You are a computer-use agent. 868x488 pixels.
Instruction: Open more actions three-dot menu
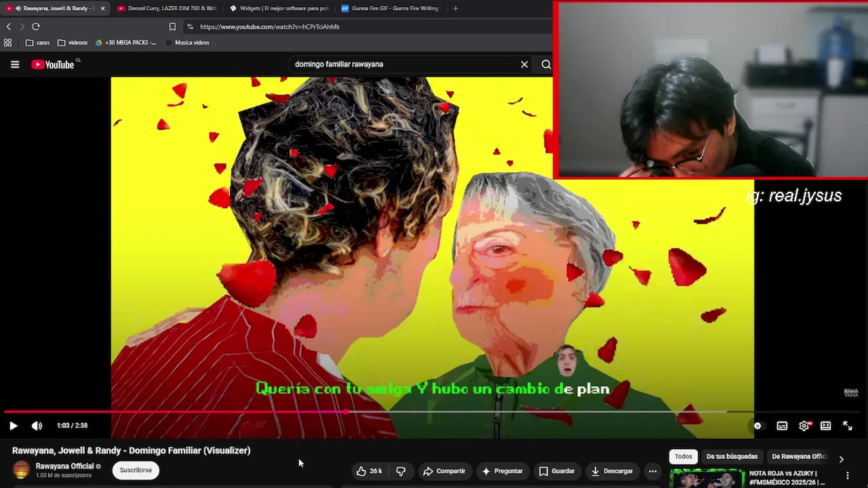pyautogui.click(x=652, y=471)
